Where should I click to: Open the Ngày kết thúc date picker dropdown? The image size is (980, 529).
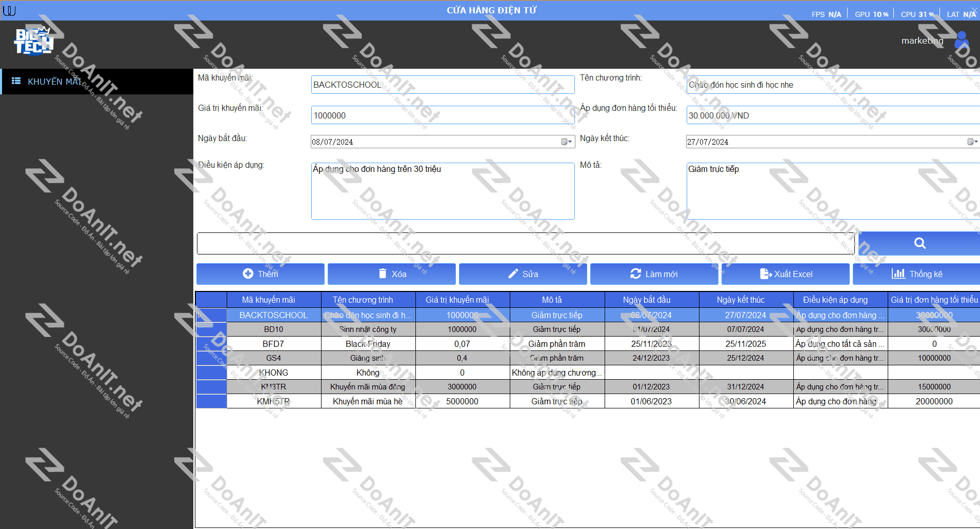tap(972, 142)
